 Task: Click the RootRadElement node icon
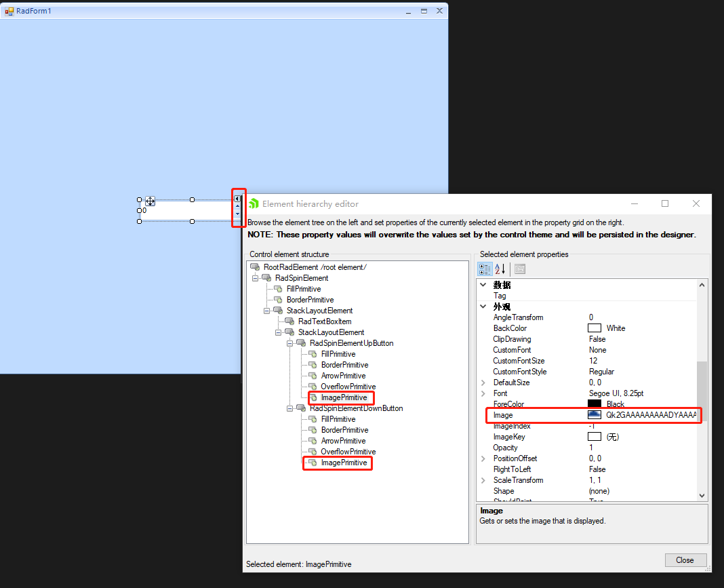pyautogui.click(x=256, y=267)
